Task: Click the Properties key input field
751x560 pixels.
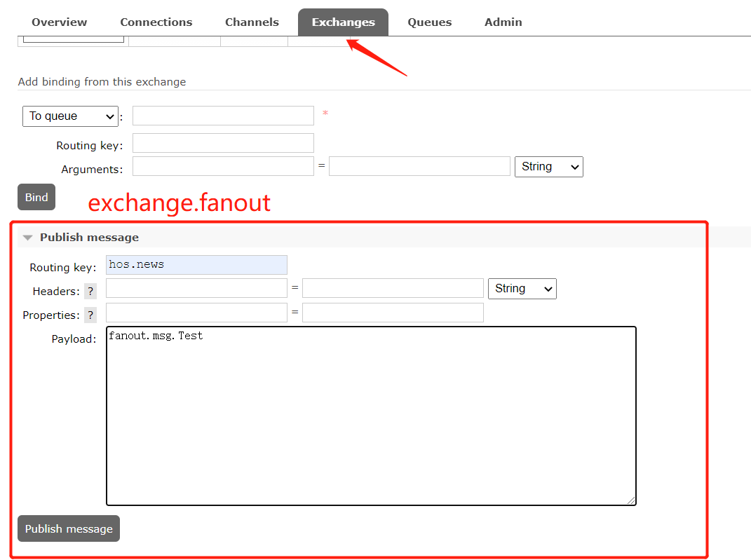Action: (196, 312)
